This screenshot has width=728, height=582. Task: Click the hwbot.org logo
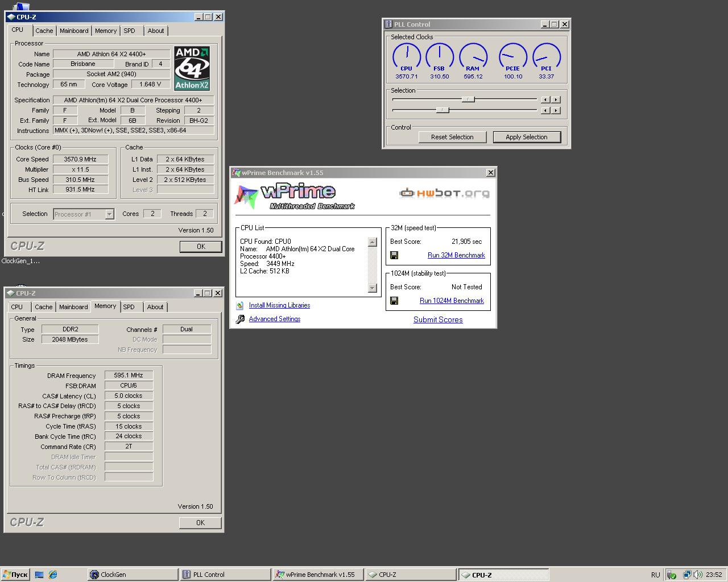pyautogui.click(x=445, y=193)
